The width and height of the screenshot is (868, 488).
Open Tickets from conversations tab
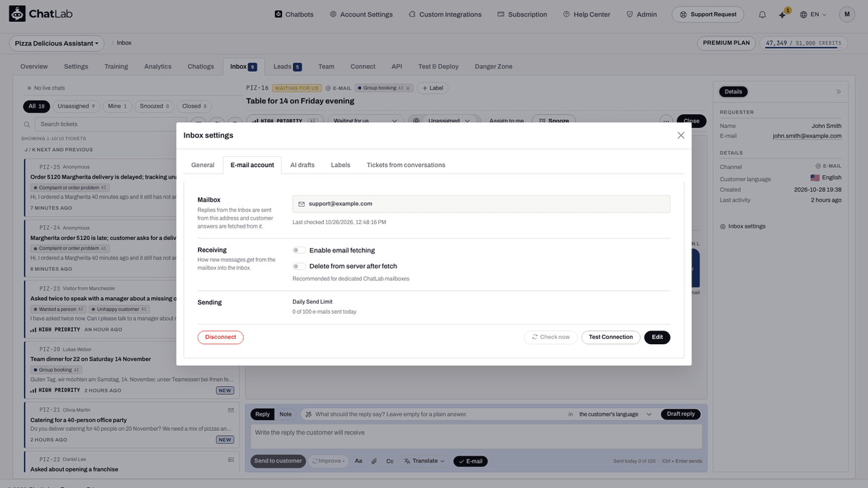pos(406,165)
